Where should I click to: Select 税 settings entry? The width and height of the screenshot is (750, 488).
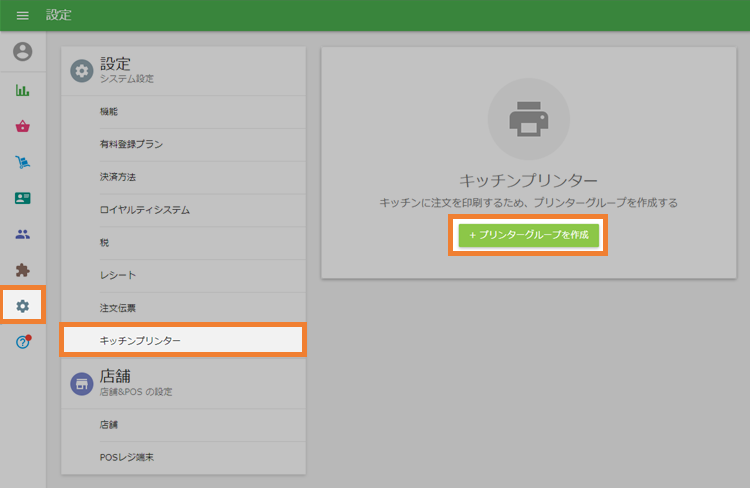point(104,243)
